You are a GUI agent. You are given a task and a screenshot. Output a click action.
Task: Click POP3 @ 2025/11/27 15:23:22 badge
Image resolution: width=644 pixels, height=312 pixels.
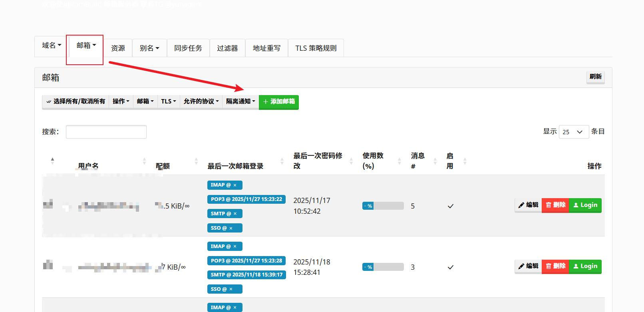pos(246,199)
